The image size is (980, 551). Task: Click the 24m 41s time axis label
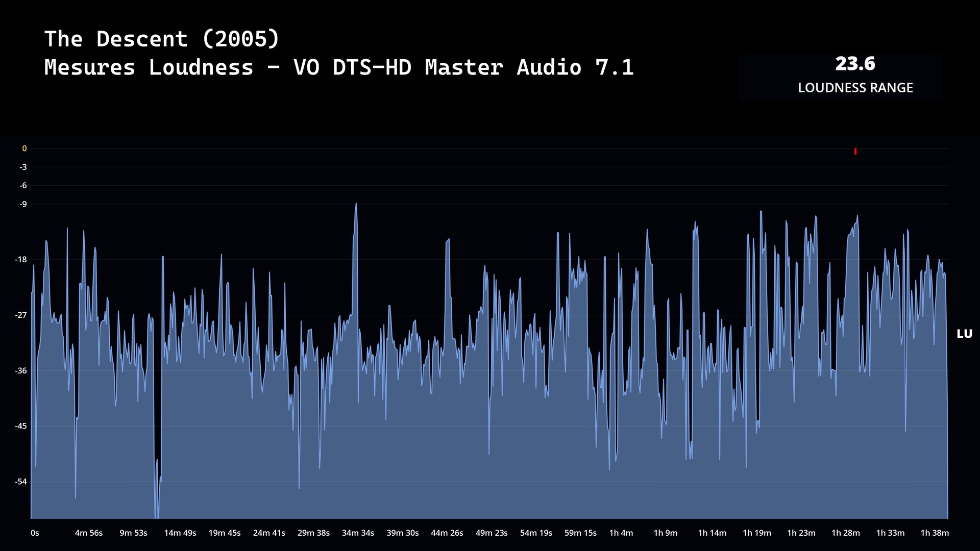[x=269, y=533]
